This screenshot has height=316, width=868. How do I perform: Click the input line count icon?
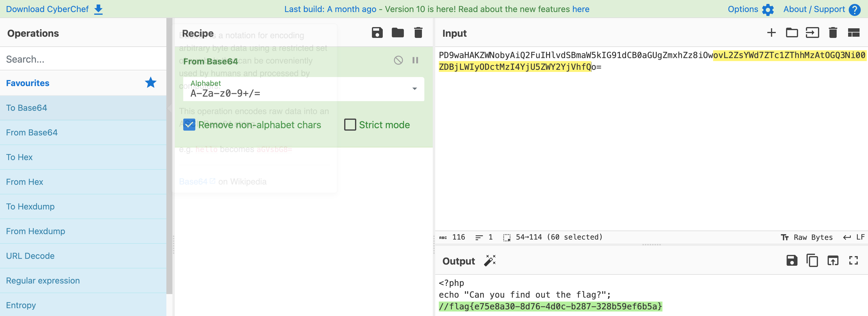click(479, 237)
